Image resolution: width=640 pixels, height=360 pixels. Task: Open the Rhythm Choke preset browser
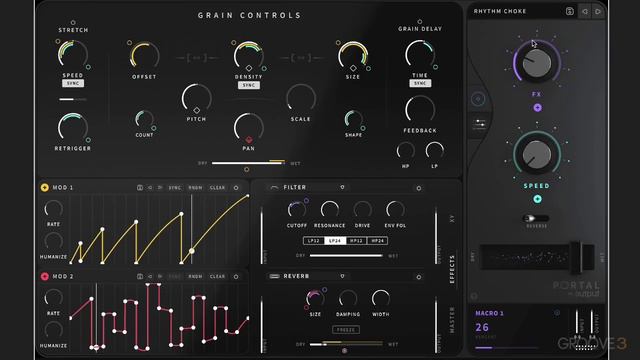point(500,11)
